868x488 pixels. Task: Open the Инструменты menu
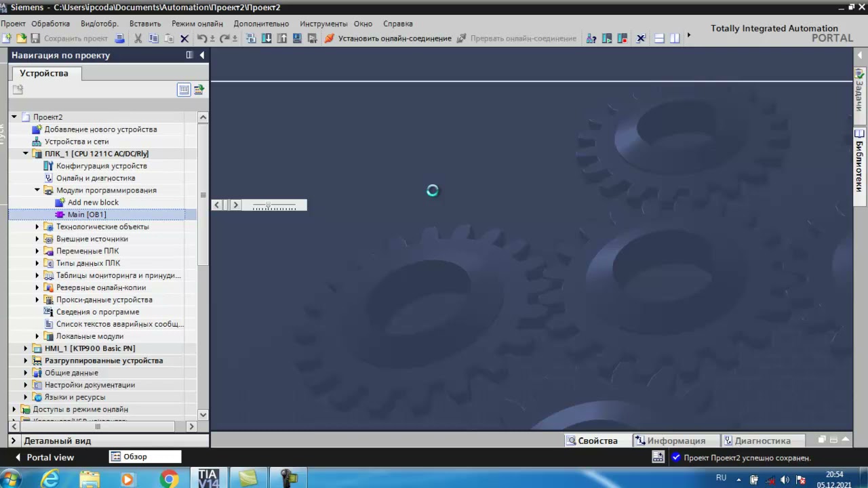[323, 24]
